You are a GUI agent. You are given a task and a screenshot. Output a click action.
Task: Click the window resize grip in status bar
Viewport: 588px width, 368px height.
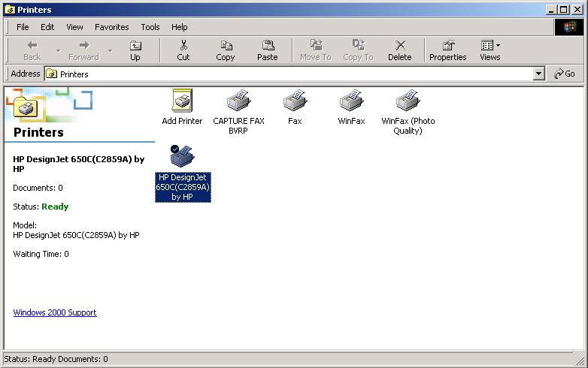pos(580,360)
